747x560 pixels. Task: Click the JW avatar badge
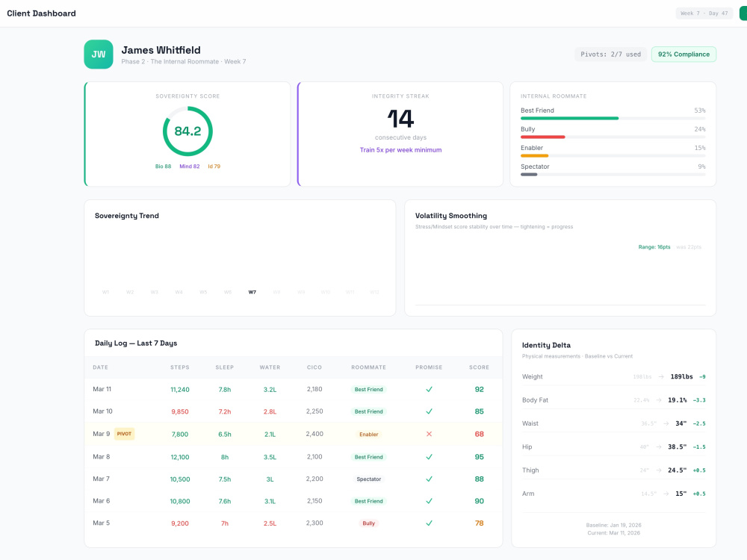98,55
